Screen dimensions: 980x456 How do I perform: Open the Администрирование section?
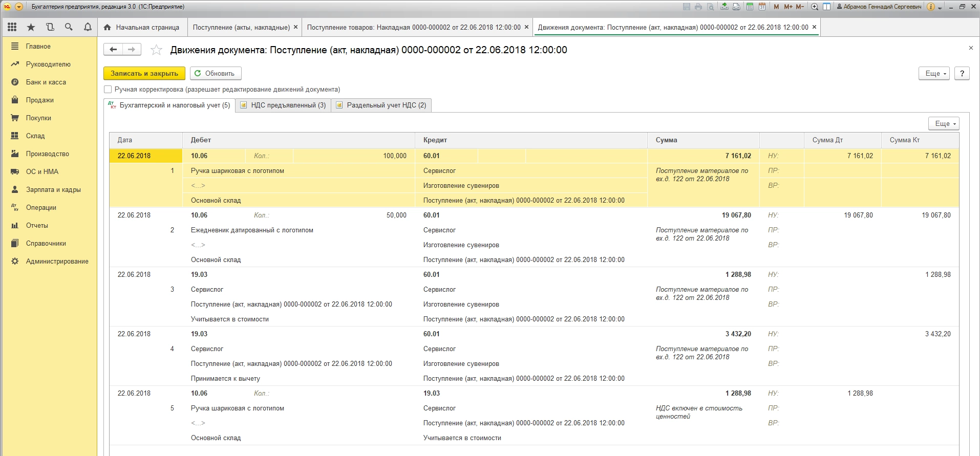[49, 261]
